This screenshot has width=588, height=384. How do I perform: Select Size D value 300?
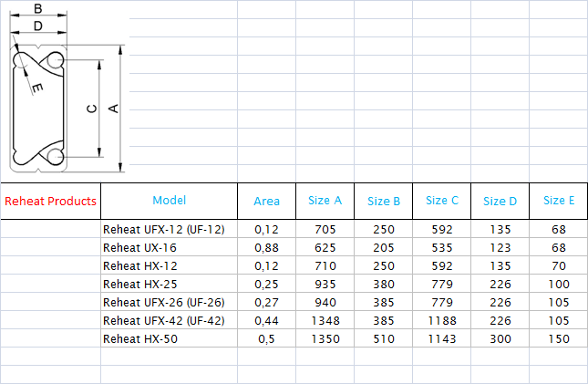coord(500,338)
